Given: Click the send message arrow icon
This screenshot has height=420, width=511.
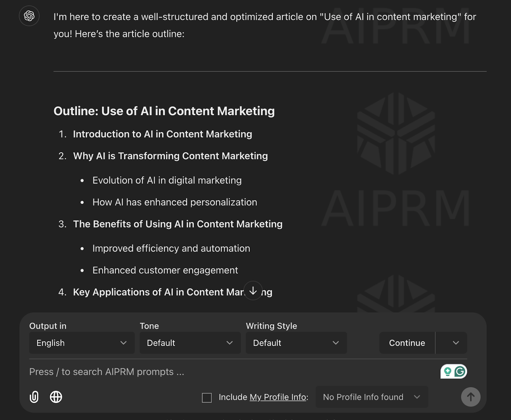Looking at the screenshot, I should (471, 397).
